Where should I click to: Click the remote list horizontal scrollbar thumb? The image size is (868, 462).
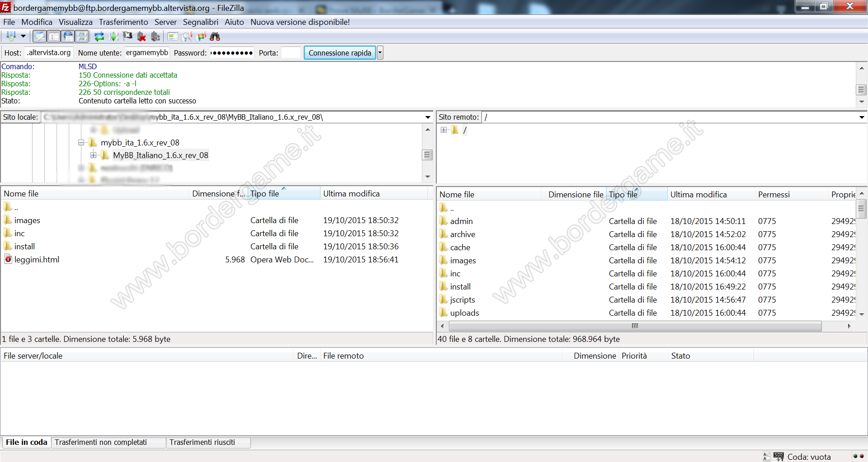click(x=635, y=326)
